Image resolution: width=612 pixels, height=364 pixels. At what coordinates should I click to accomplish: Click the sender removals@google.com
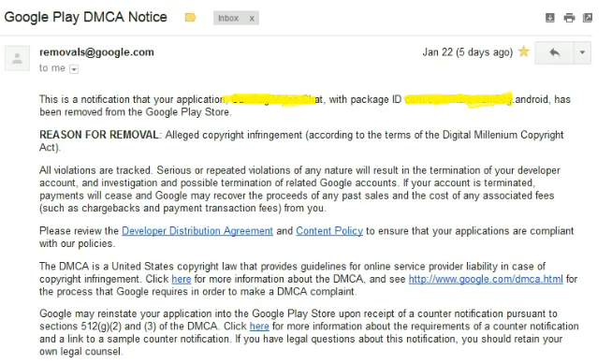coord(96,51)
